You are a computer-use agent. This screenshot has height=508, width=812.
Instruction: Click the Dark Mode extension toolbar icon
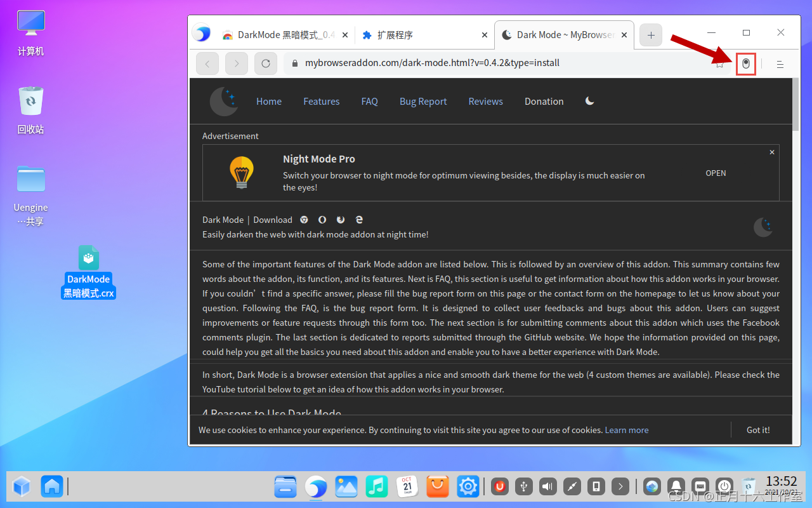tap(746, 63)
